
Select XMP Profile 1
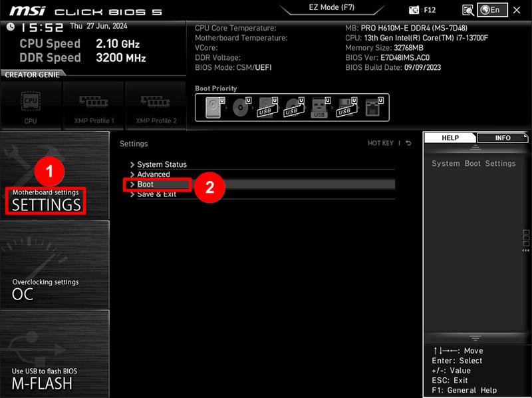(x=93, y=105)
